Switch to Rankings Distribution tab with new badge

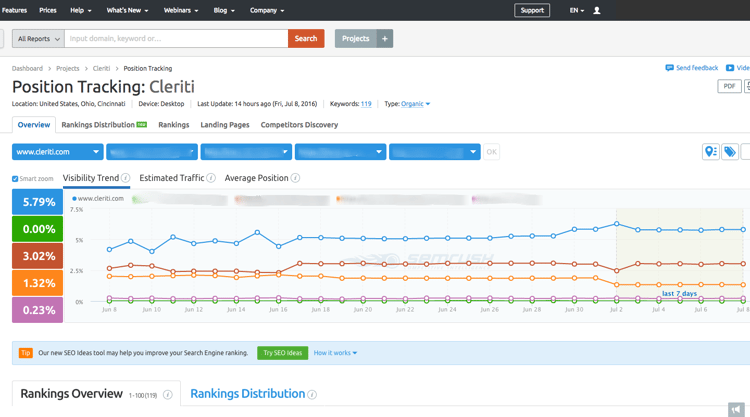(x=104, y=125)
